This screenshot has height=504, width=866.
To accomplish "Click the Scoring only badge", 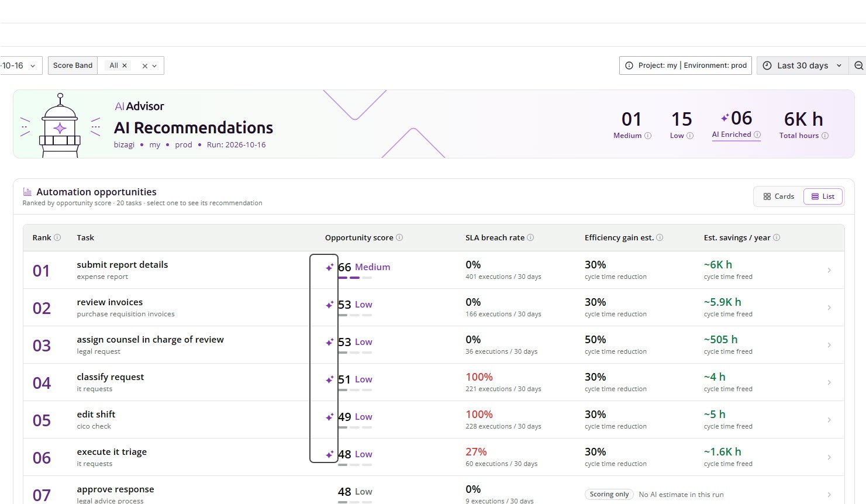I will click(609, 494).
